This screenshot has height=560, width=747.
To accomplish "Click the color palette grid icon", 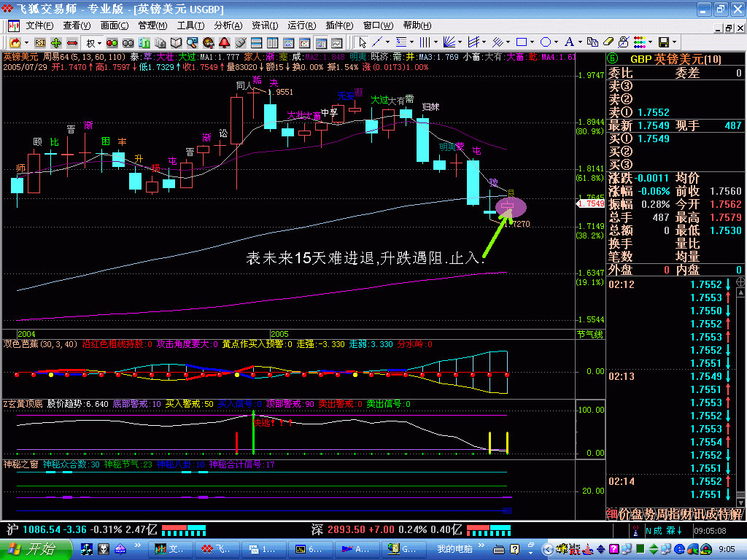I will [639, 42].
